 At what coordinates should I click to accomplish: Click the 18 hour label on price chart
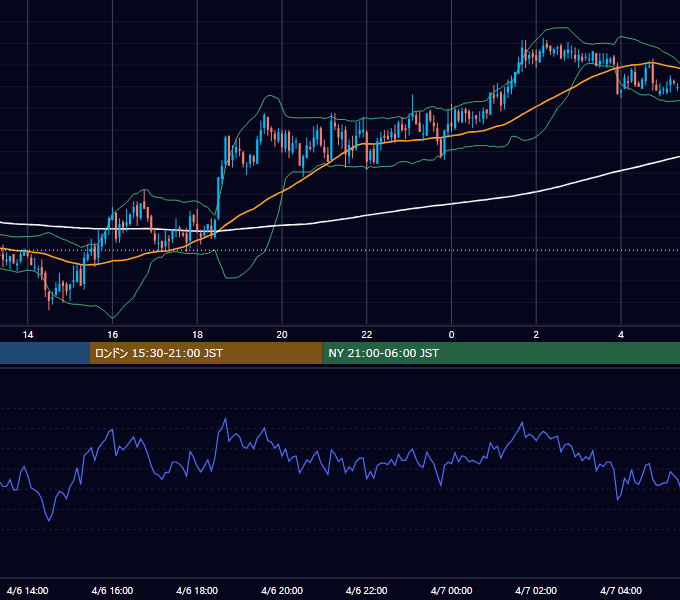point(197,335)
